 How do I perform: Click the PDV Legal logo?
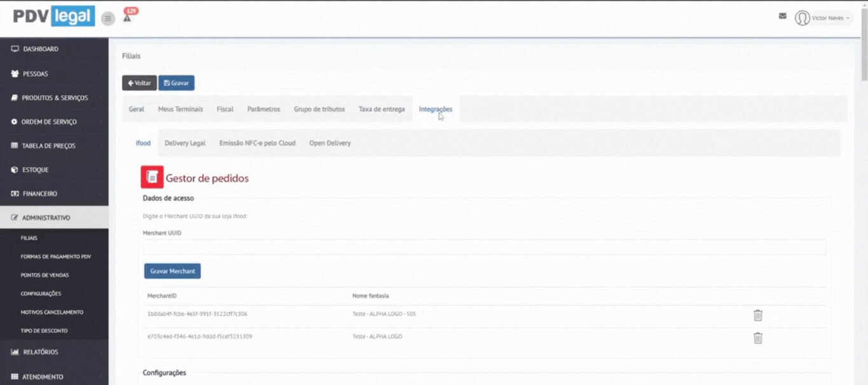pos(54,17)
